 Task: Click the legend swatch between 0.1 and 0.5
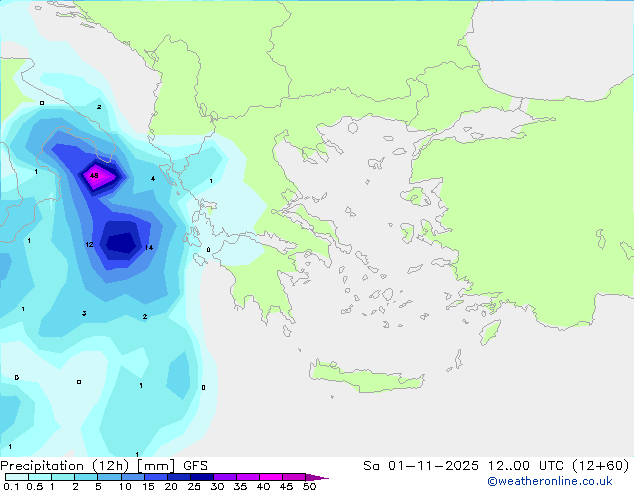tap(17, 477)
